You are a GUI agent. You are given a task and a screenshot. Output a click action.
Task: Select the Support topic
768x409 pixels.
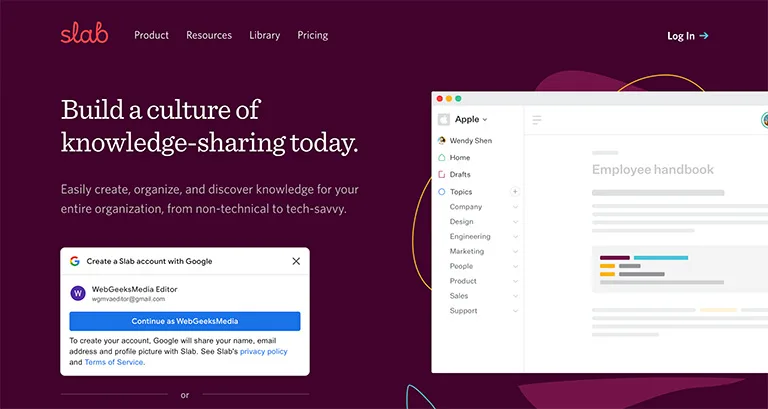click(463, 311)
